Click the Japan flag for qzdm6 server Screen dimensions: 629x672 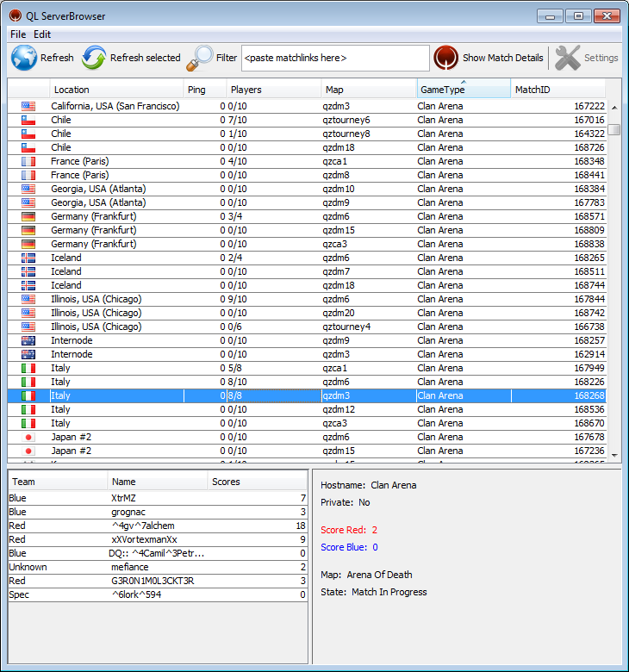click(x=28, y=437)
